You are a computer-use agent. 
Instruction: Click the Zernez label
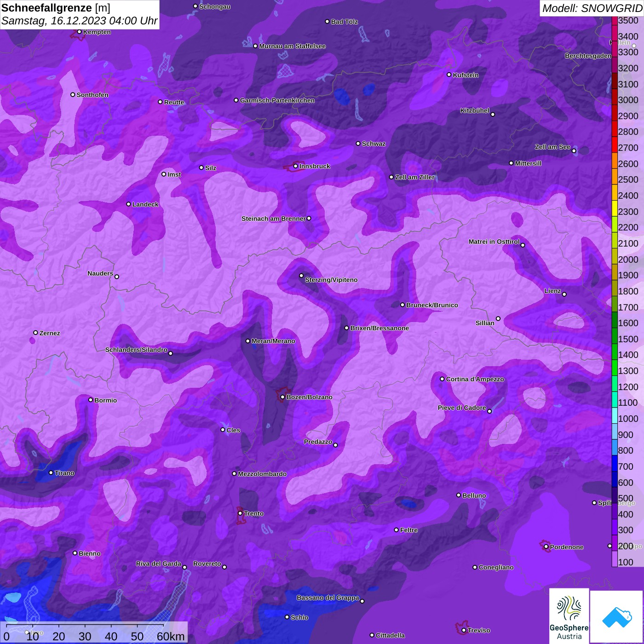(x=50, y=333)
